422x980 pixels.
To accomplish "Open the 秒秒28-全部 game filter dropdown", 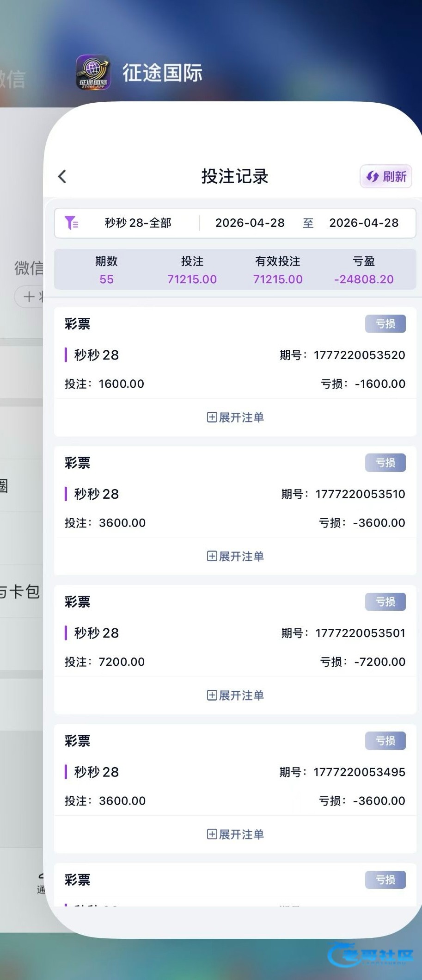I will 138,223.
